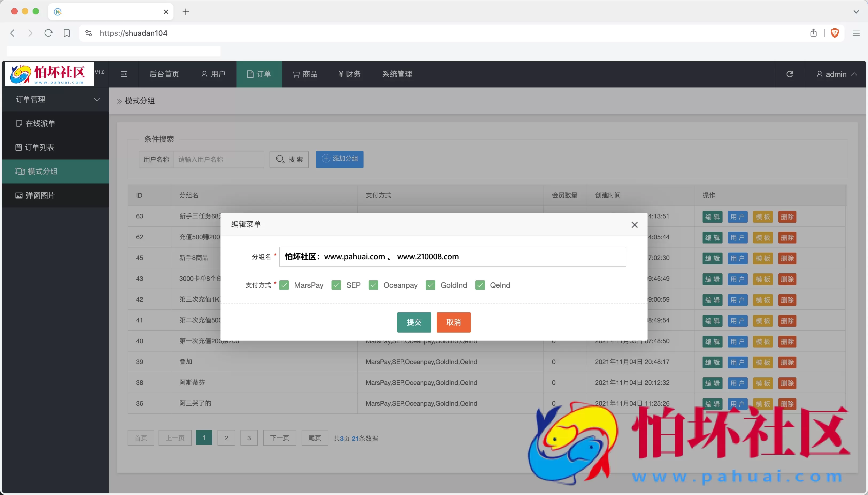The width and height of the screenshot is (868, 495).
Task: Click the 添加分组 button
Action: click(339, 159)
